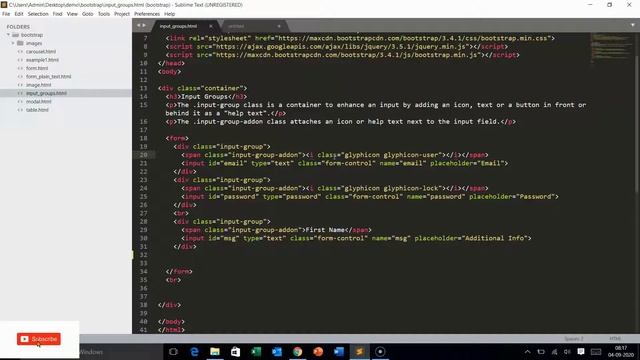Open image.html in sidebar
The height and width of the screenshot is (360, 640).
coord(39,85)
